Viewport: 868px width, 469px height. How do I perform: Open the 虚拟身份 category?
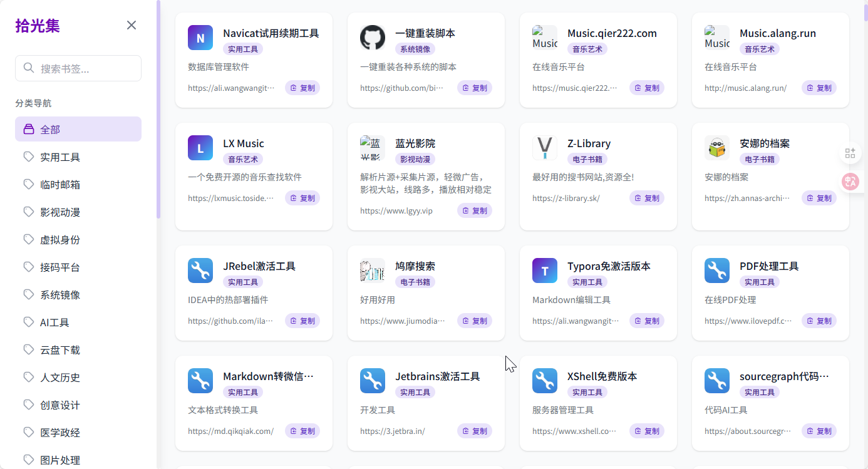click(78, 239)
